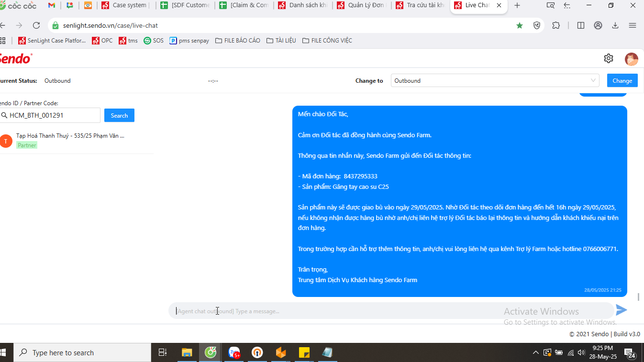Expand the FILE CÔNG VIỆC bookmark folder
Screen dimensions: 644x362
click(x=327, y=41)
